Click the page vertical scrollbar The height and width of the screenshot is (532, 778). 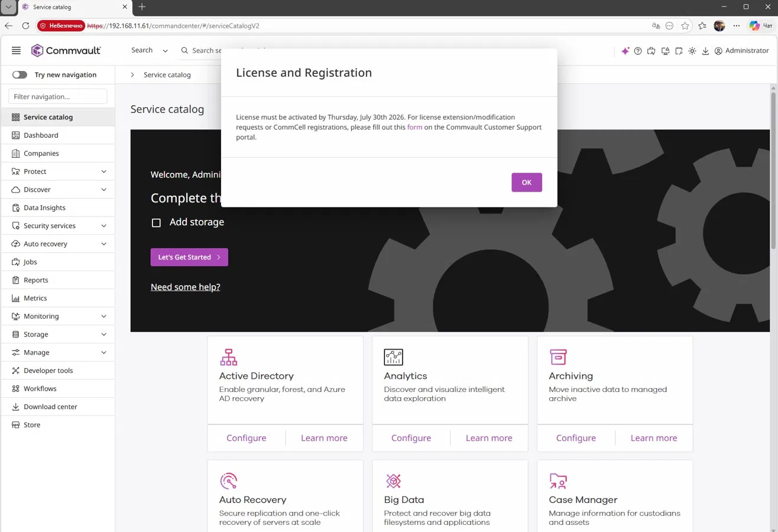click(774, 171)
